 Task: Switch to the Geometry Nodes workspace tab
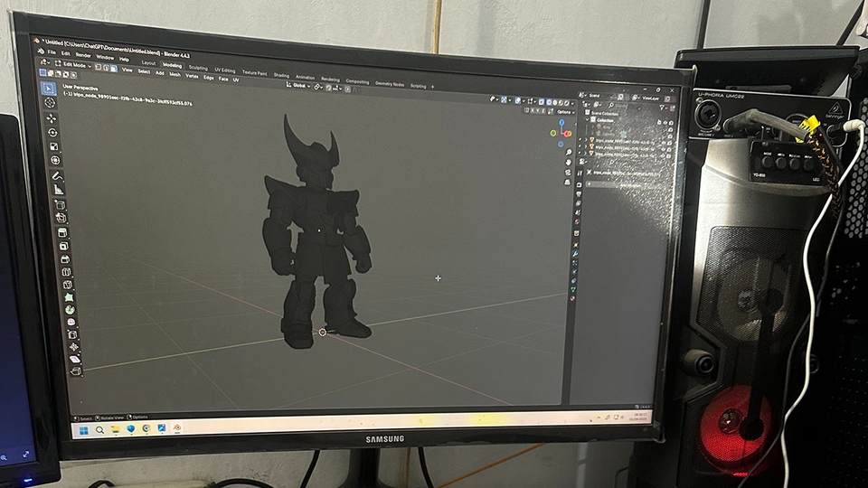(x=390, y=83)
